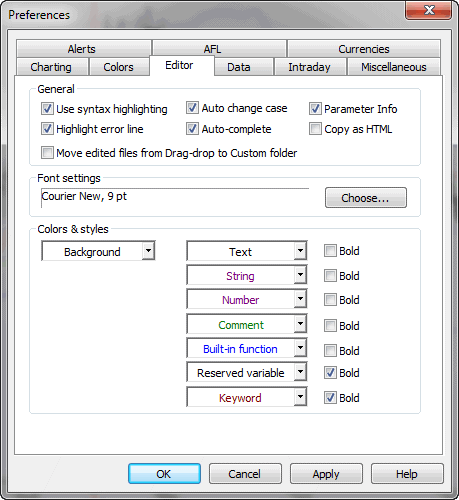Viewport: 459px width, 500px height.
Task: Uncheck Auto-complete option
Action: click(192, 129)
